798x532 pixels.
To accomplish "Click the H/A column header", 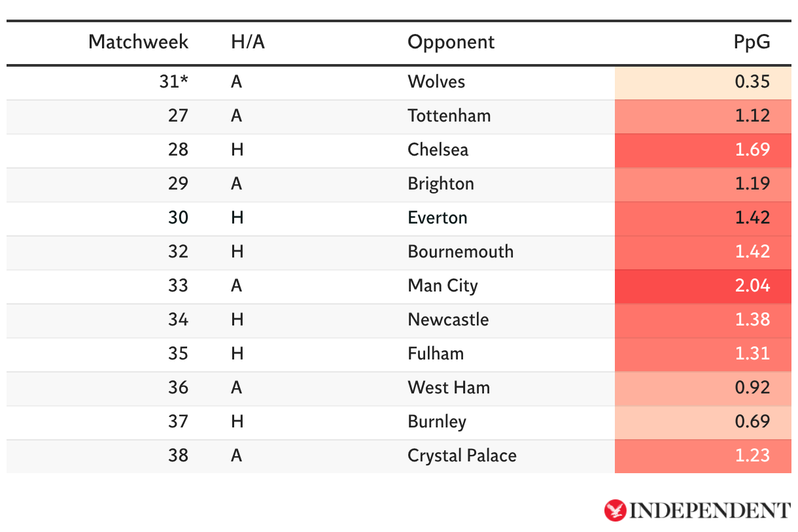I will coord(248,42).
